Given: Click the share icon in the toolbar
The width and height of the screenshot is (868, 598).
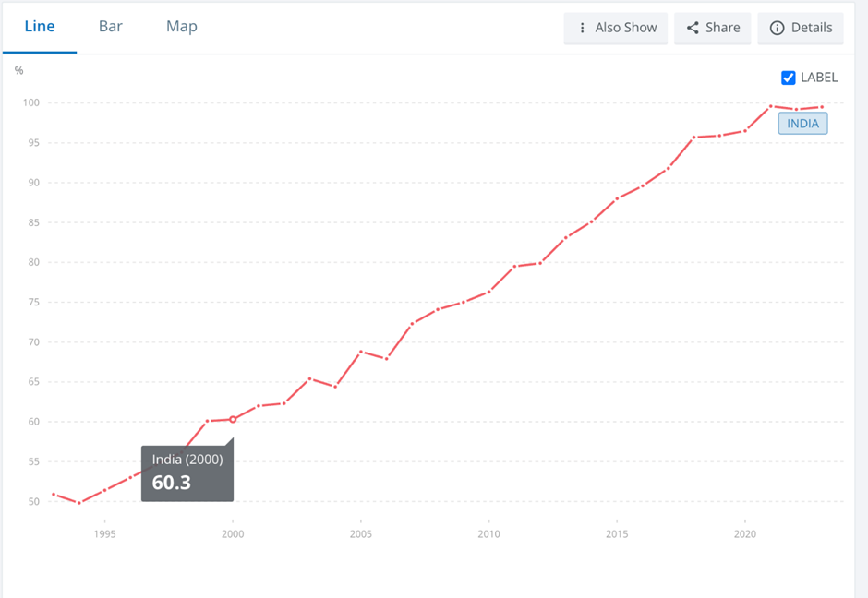Looking at the screenshot, I should [x=693, y=28].
